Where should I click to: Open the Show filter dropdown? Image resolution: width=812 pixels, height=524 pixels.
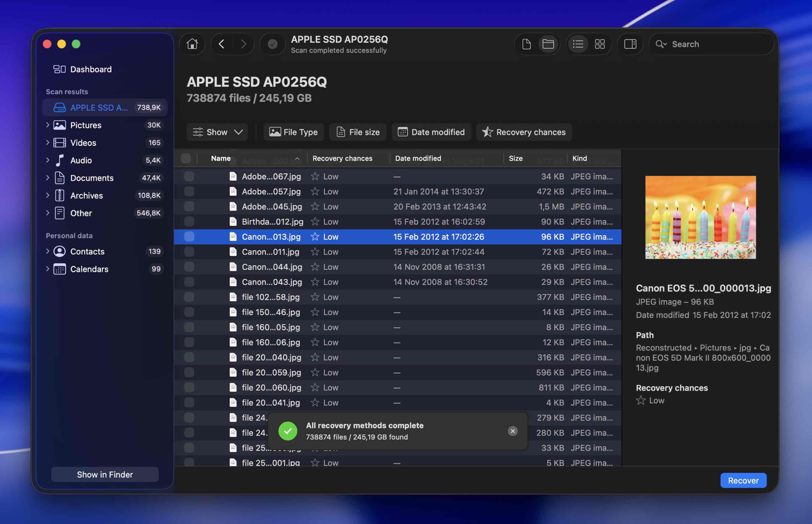217,132
